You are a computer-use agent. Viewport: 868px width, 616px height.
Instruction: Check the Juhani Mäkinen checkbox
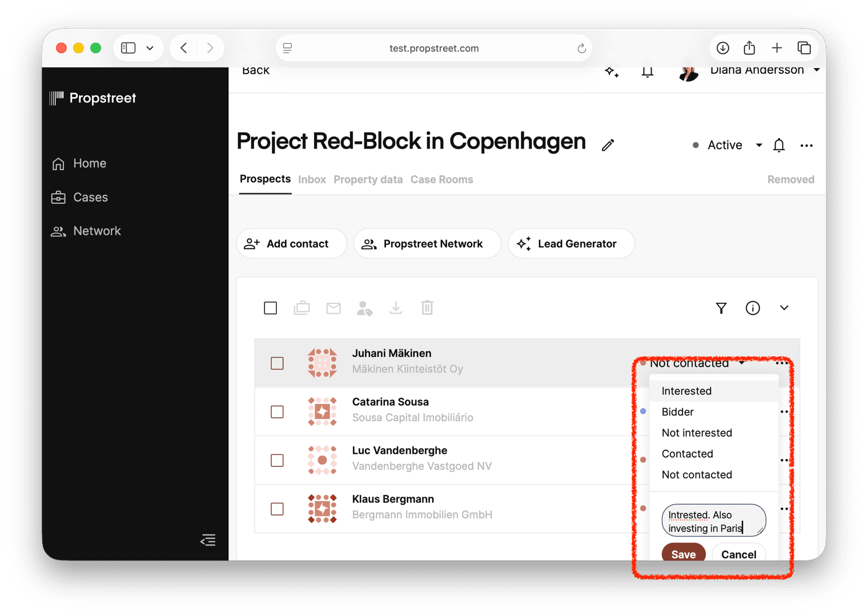[278, 363]
